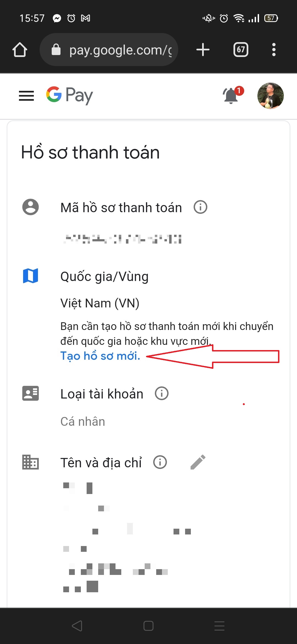Screen dimensions: 297x644
Task: Open the browser three-dot menu
Action: pyautogui.click(x=274, y=50)
